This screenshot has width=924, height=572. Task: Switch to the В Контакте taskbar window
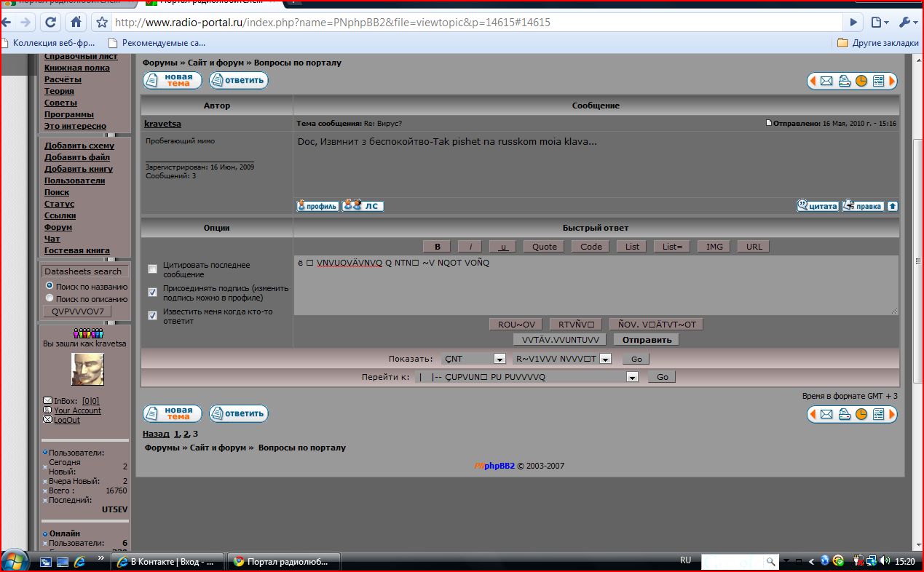[x=167, y=562]
